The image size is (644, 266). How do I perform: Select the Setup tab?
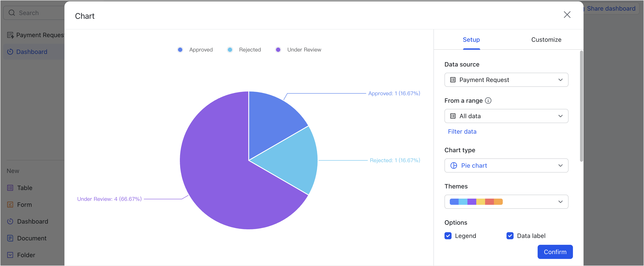471,40
